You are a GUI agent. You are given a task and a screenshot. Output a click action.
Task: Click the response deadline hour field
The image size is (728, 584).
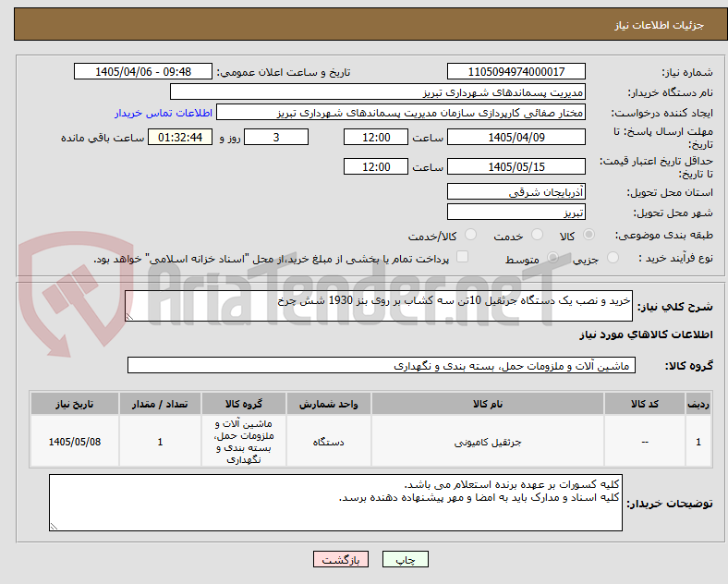click(x=376, y=138)
